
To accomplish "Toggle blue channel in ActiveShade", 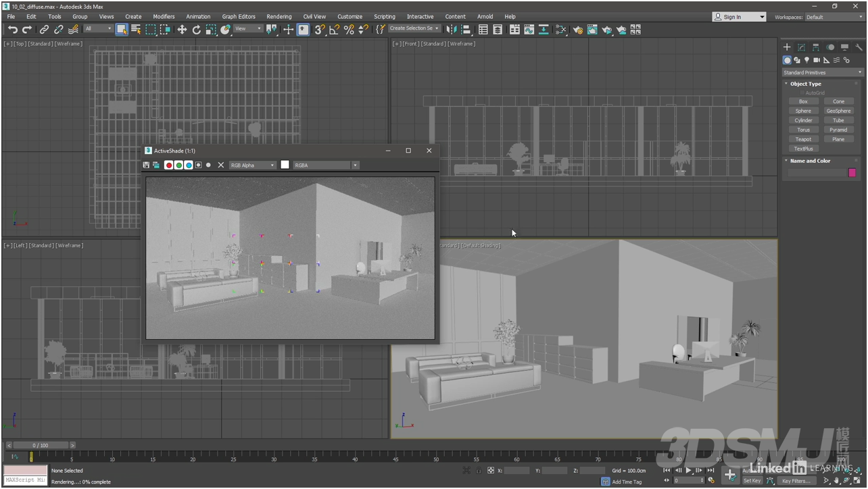I will tap(189, 165).
